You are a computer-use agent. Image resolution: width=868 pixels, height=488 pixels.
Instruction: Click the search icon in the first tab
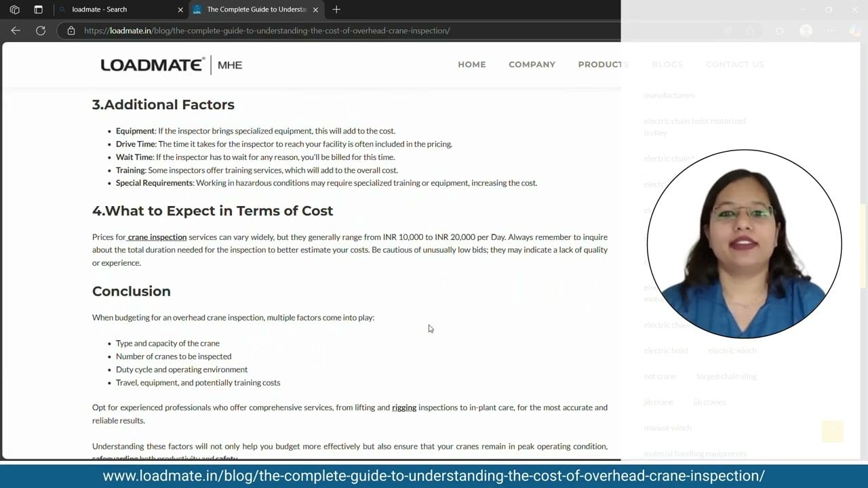(x=64, y=9)
